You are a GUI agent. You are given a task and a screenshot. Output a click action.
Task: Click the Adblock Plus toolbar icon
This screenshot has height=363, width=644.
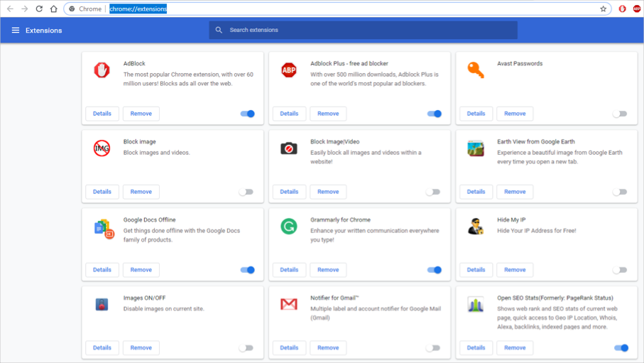[636, 9]
